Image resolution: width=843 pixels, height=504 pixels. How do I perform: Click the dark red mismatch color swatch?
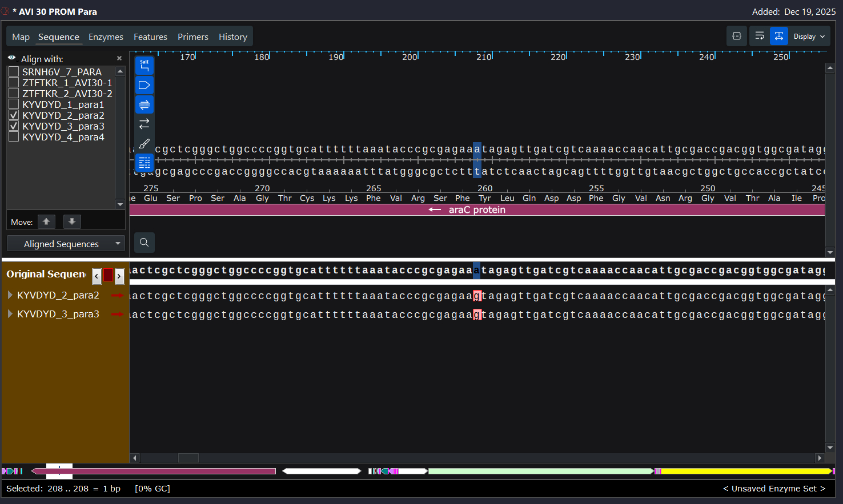(108, 275)
